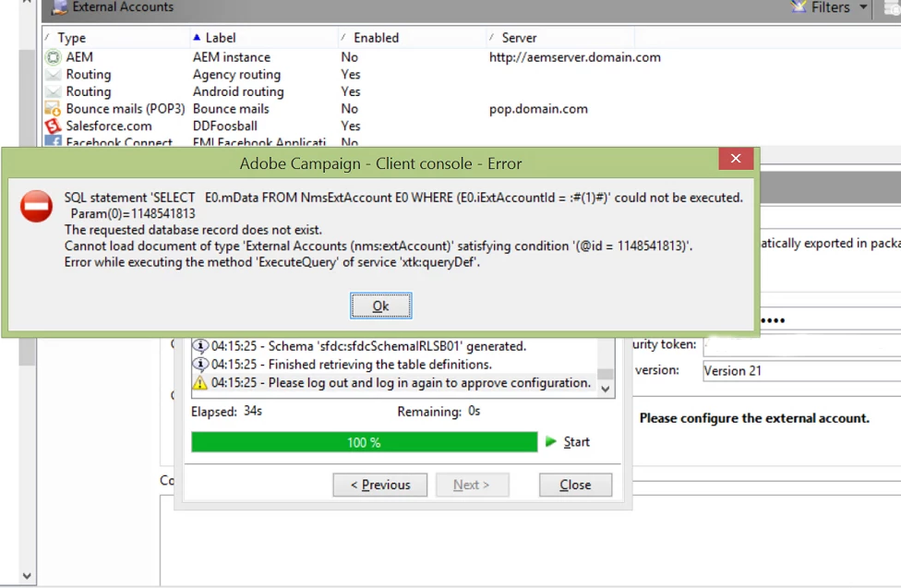This screenshot has width=901, height=588.
Task: Select the Agency routing row icon
Action: coord(53,75)
